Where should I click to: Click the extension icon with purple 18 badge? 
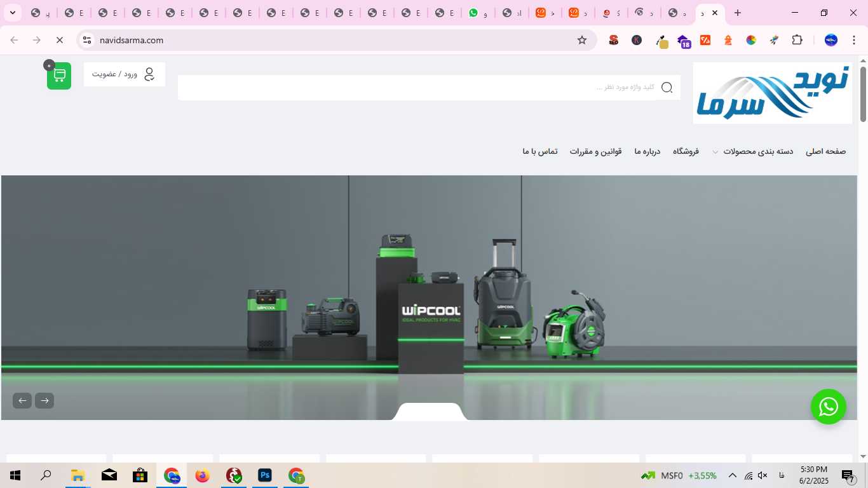684,41
